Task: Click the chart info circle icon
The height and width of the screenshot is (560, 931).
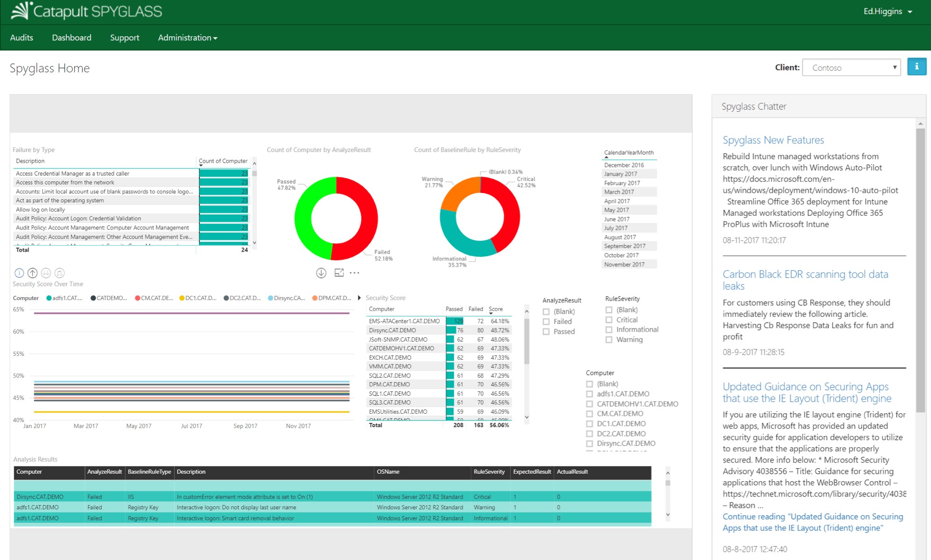Action: pos(19,273)
